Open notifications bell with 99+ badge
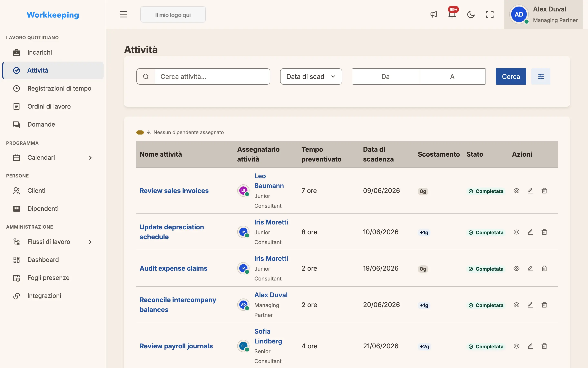This screenshot has width=588, height=368. (x=452, y=14)
